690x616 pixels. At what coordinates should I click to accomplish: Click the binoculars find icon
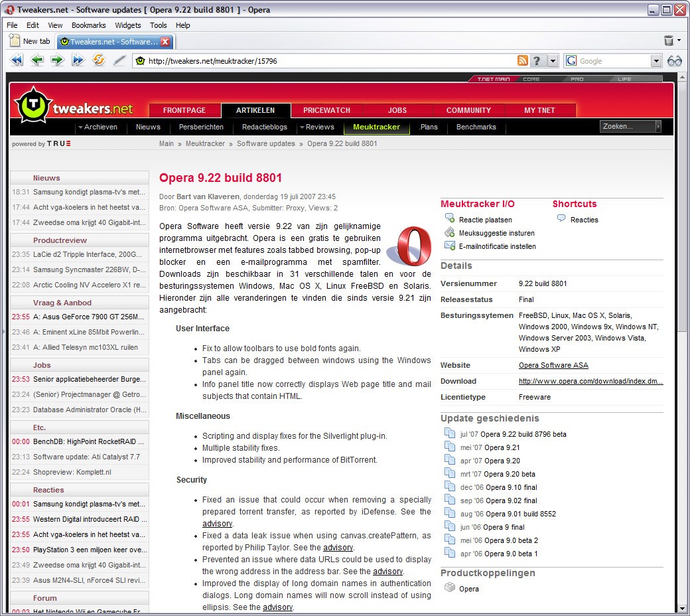675,61
